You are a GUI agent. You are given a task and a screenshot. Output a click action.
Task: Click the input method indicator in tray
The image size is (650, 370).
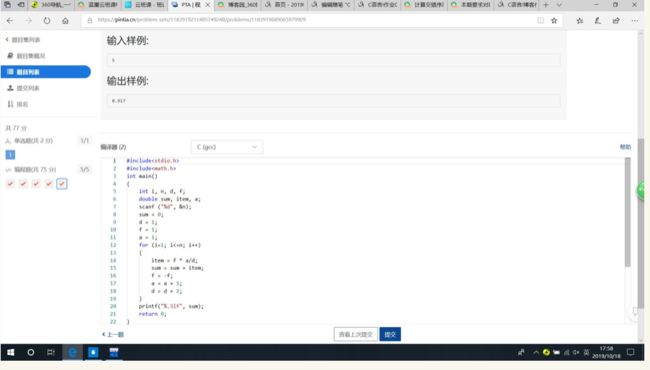tap(586, 352)
